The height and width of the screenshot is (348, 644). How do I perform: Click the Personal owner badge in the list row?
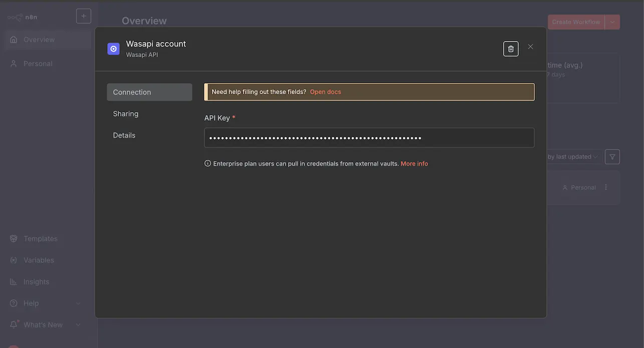(x=579, y=187)
